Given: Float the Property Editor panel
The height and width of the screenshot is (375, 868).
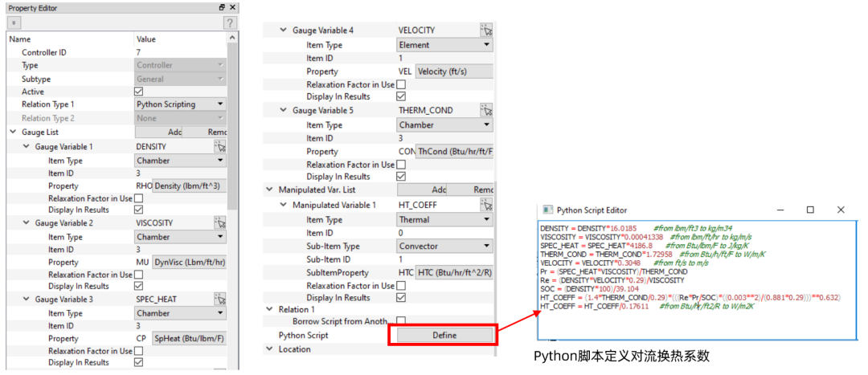Looking at the screenshot, I should tap(222, 8).
